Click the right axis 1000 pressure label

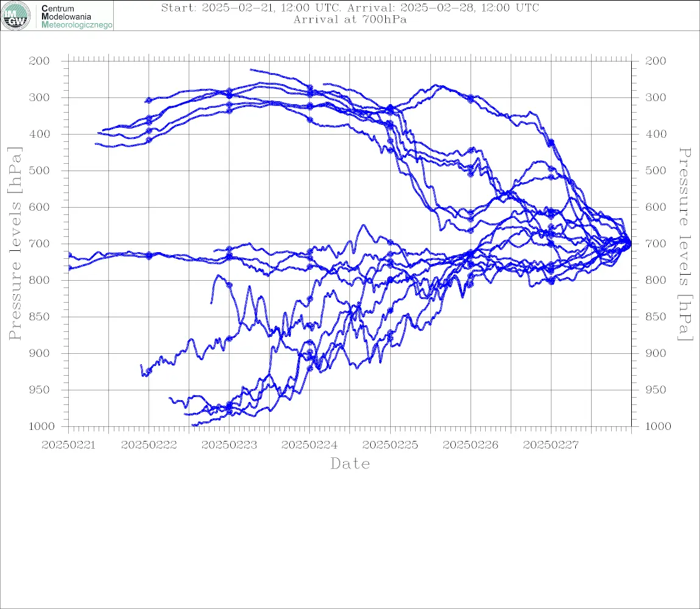point(658,426)
